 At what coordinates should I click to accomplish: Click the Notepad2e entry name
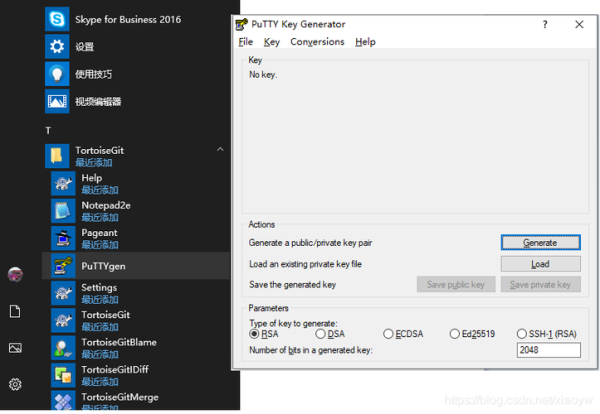tap(106, 205)
